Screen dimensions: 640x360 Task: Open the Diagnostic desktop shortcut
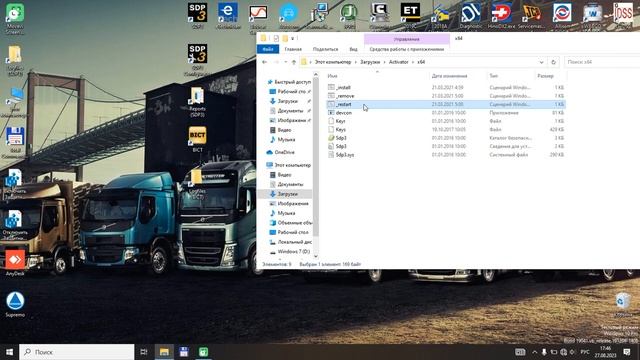point(471,16)
